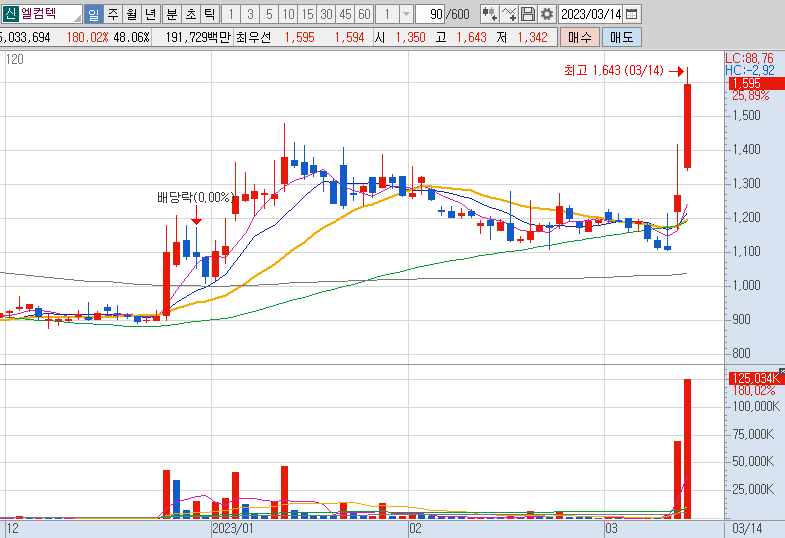Click the 1,350 open price value
The width and height of the screenshot is (785, 538).
[411, 38]
